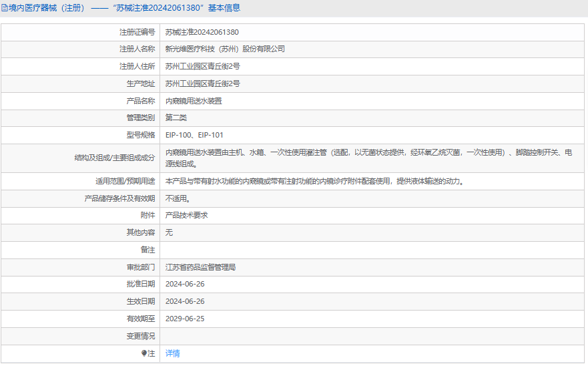
Task: Select product name 内窥镜用送水装置
Action: tap(194, 101)
